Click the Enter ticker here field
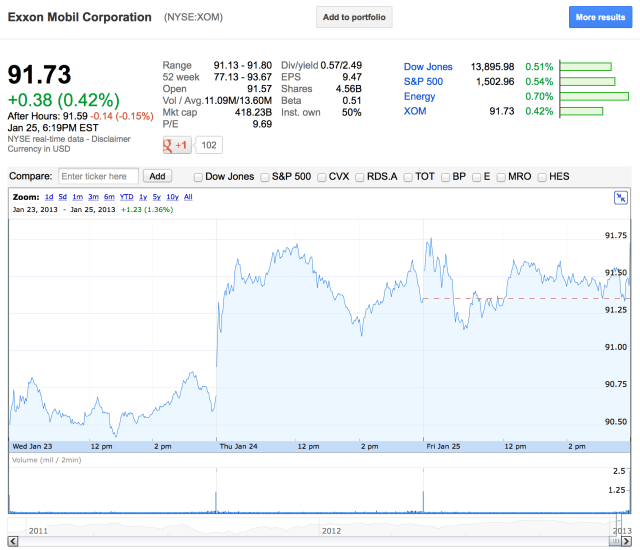The width and height of the screenshot is (640, 550). [98, 176]
